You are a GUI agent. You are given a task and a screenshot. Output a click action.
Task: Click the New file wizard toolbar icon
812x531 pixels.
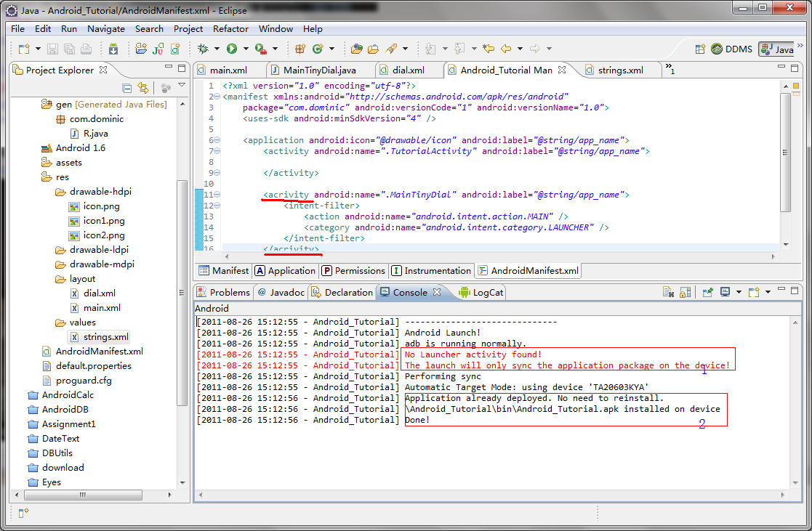[x=24, y=49]
